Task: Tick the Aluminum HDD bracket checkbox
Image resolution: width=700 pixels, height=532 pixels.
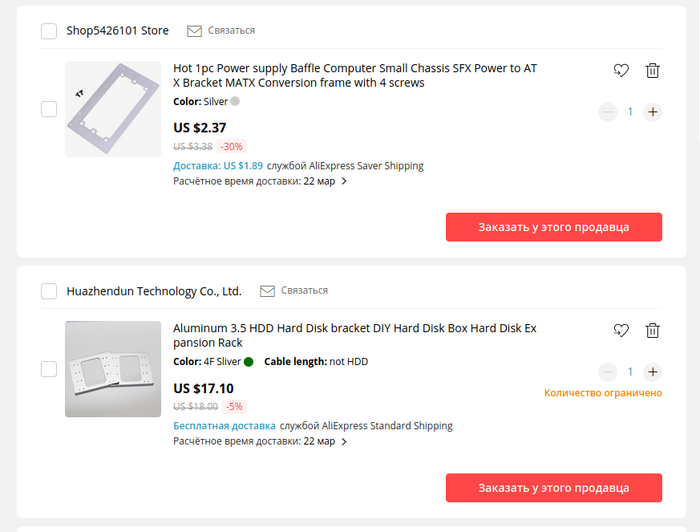Action: [49, 369]
